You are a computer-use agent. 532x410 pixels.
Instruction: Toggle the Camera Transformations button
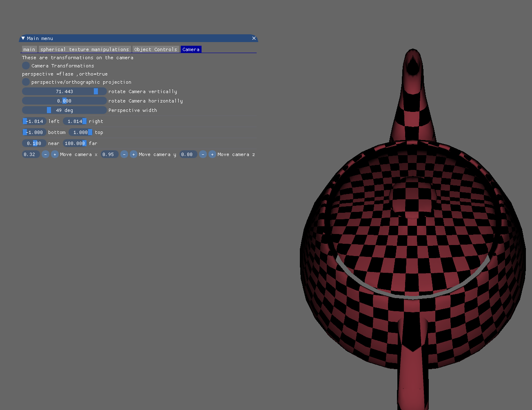click(26, 65)
